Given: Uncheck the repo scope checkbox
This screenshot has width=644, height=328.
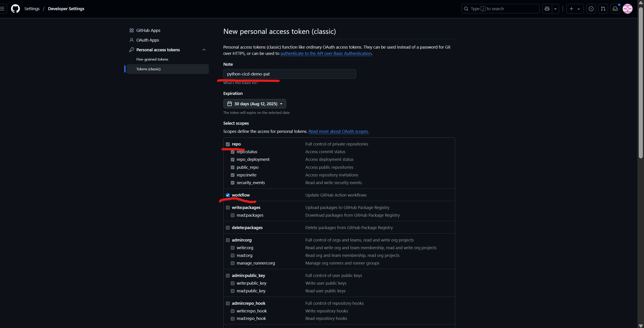Looking at the screenshot, I should point(228,144).
